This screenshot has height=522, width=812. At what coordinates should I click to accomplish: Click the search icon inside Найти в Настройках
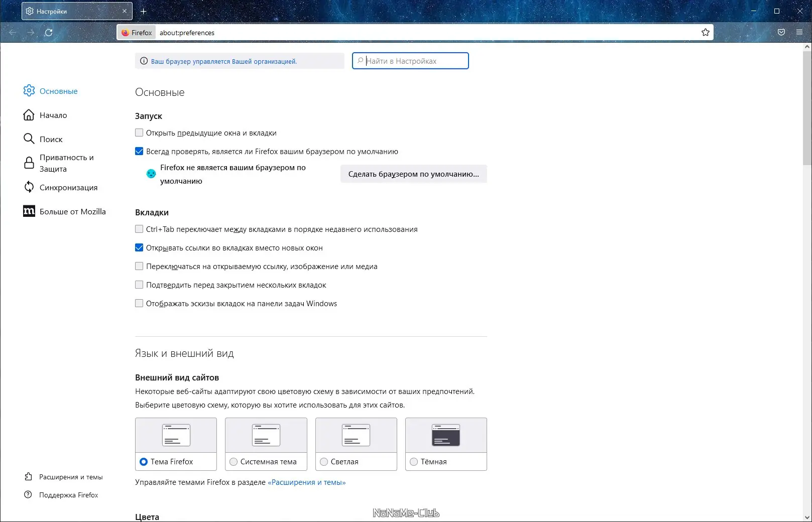click(360, 61)
